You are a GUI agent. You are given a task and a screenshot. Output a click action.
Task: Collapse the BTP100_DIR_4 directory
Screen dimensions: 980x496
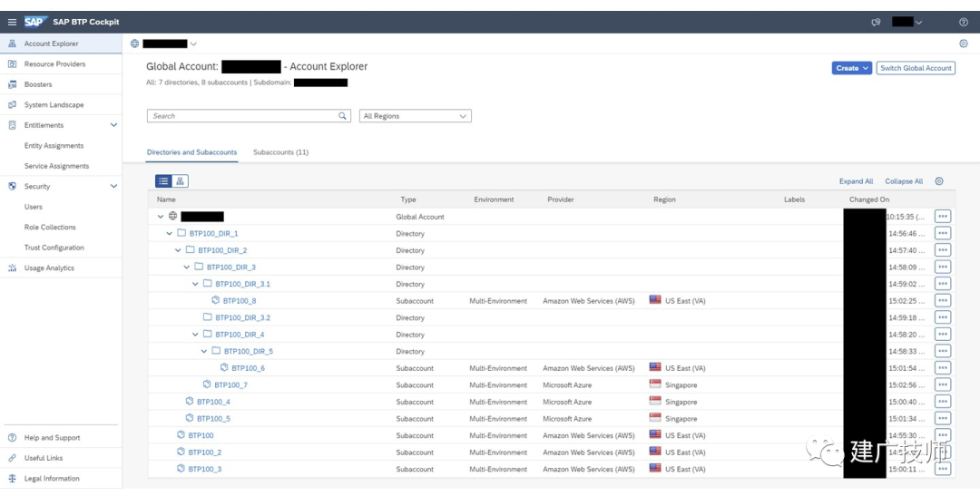pyautogui.click(x=196, y=335)
